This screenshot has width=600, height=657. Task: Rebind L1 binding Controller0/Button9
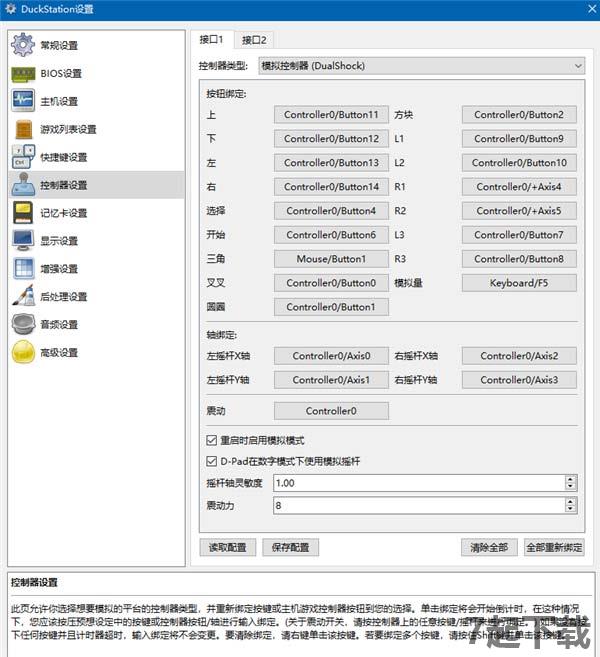pyautogui.click(x=519, y=139)
